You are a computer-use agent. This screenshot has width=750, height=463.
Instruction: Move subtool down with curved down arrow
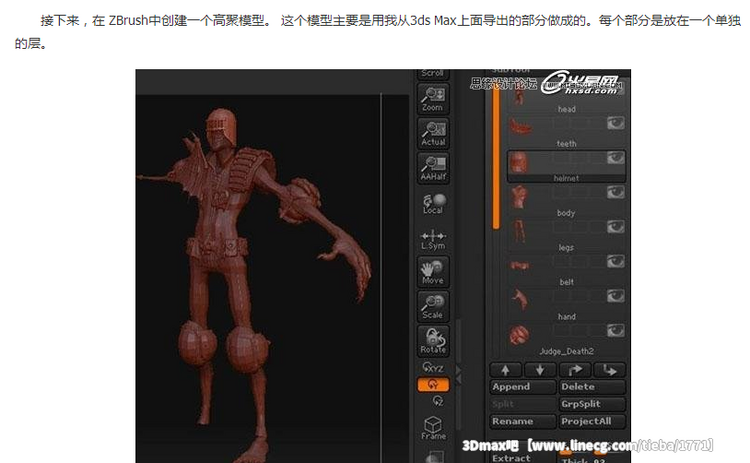(609, 370)
